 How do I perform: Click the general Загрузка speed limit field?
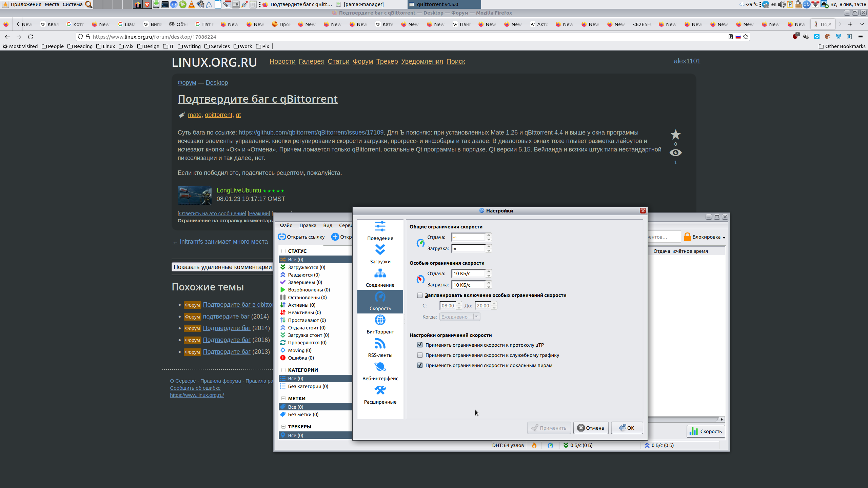[x=469, y=248]
